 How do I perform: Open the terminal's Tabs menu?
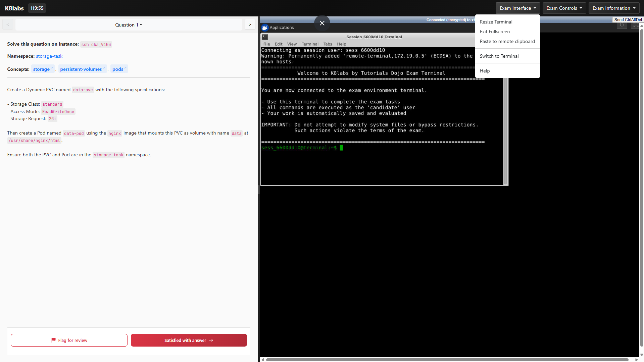click(x=328, y=44)
